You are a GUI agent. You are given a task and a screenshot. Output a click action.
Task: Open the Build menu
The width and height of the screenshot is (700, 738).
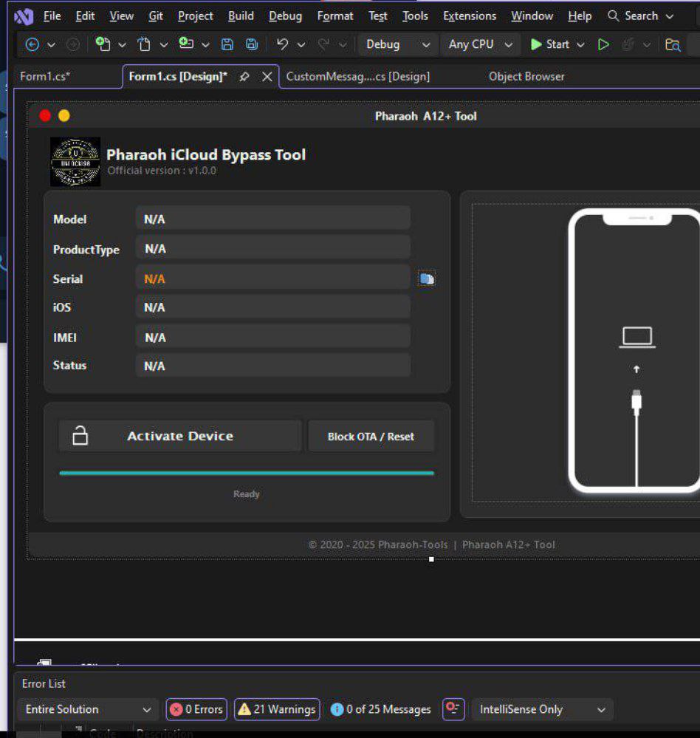241,16
